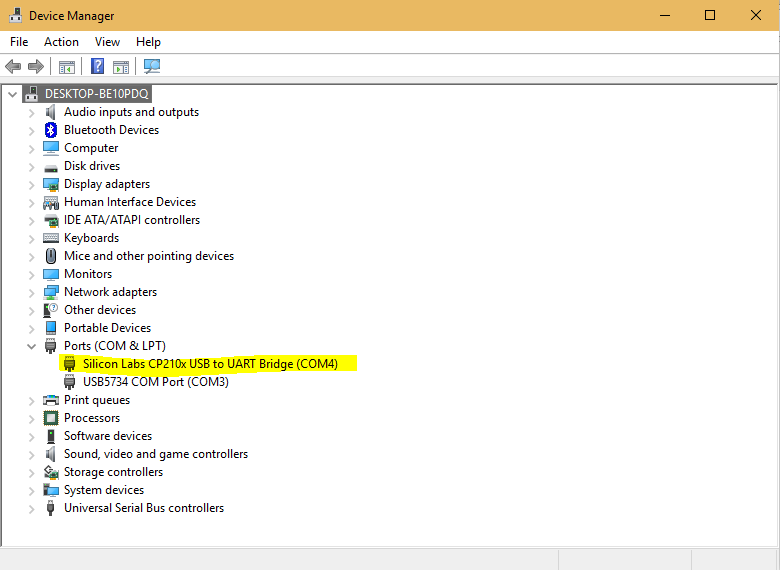The image size is (780, 570).
Task: Select the IDE ATA/ATAPI controllers label
Action: [x=132, y=220]
